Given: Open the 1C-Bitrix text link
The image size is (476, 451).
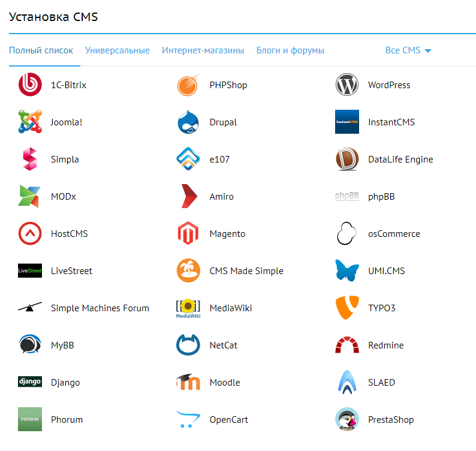Looking at the screenshot, I should pyautogui.click(x=68, y=85).
